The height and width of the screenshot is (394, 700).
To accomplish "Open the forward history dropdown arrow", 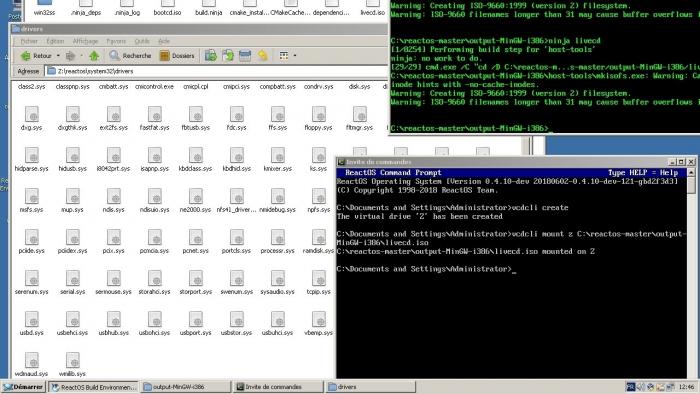I will pos(81,56).
